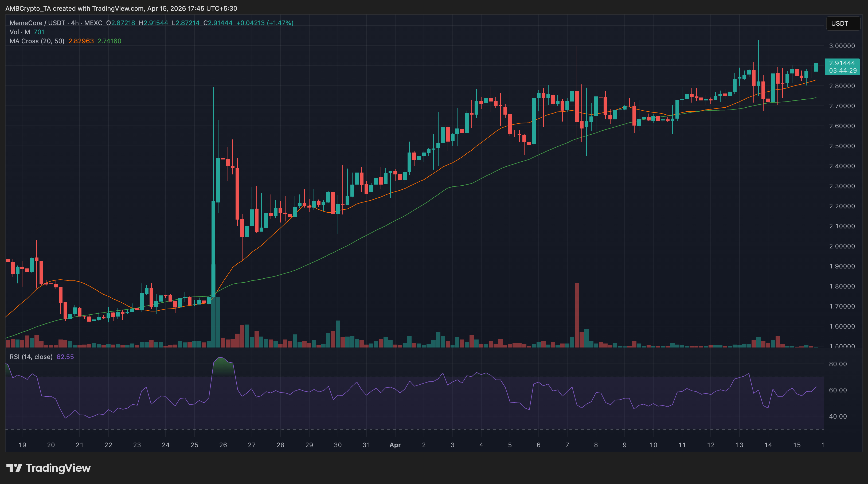Click the 3.00000 price axis level
The image size is (868, 484).
[842, 46]
